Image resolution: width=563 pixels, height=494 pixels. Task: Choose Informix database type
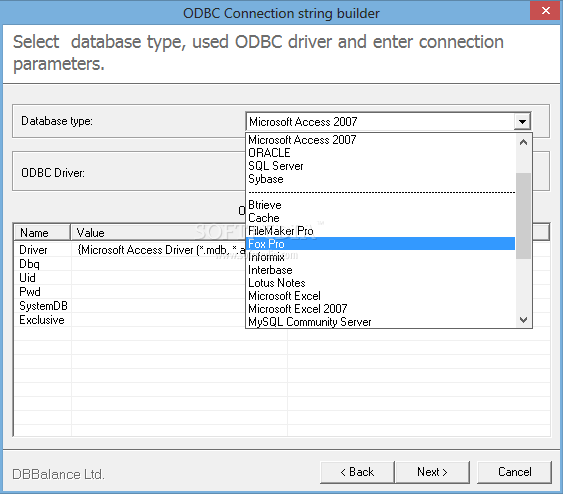pos(381,257)
